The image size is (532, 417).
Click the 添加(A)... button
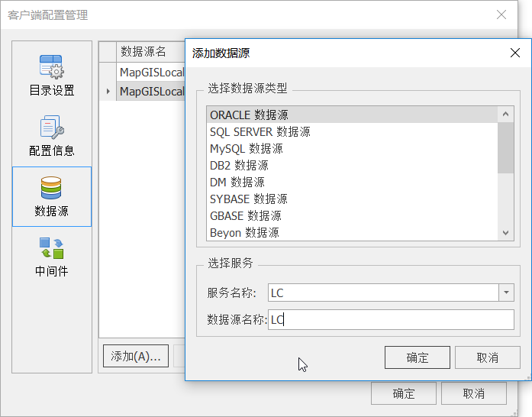135,356
